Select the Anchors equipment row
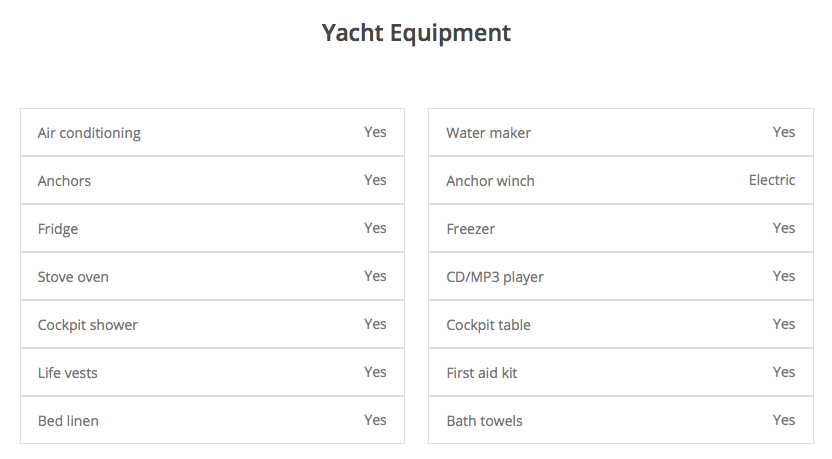The height and width of the screenshot is (459, 832). [212, 180]
